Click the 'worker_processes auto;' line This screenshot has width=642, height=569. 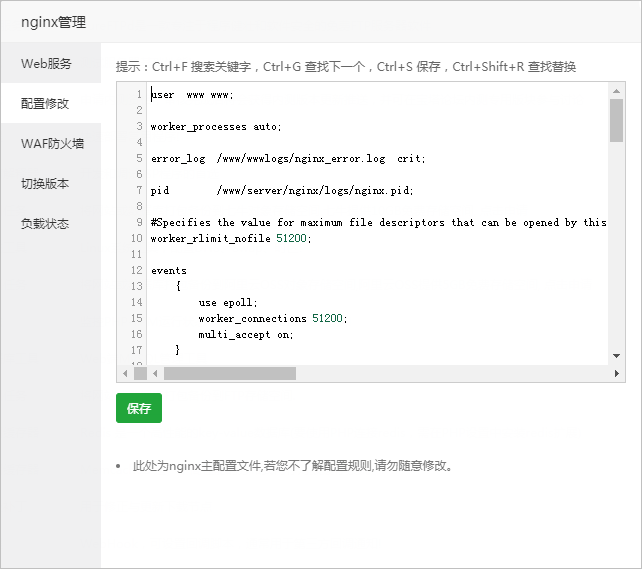pyautogui.click(x=216, y=127)
